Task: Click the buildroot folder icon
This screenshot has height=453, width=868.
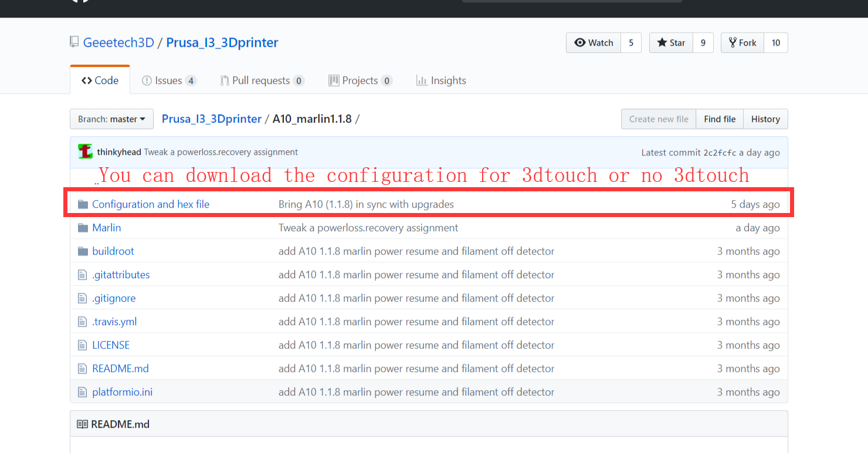Action: pyautogui.click(x=83, y=251)
